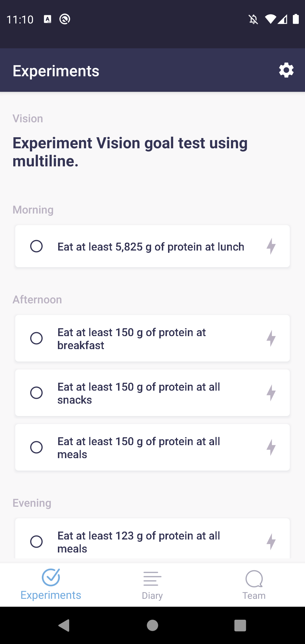Image resolution: width=305 pixels, height=644 pixels.
Task: Mark the protein at breakfast experiment complete
Action: 36,338
